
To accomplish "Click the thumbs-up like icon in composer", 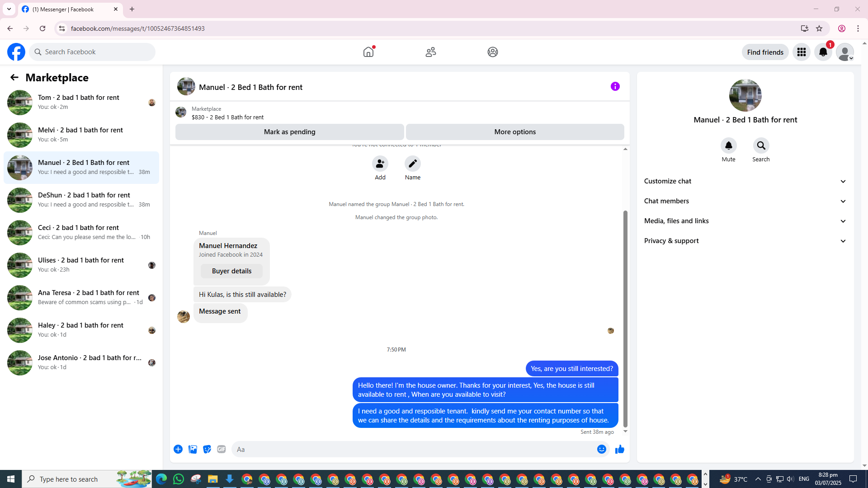I will [619, 449].
